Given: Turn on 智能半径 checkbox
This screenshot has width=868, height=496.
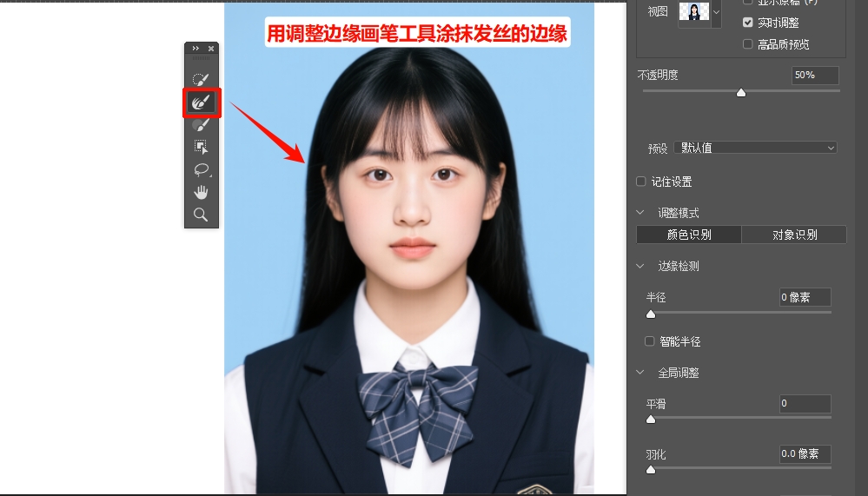Looking at the screenshot, I should point(649,341).
